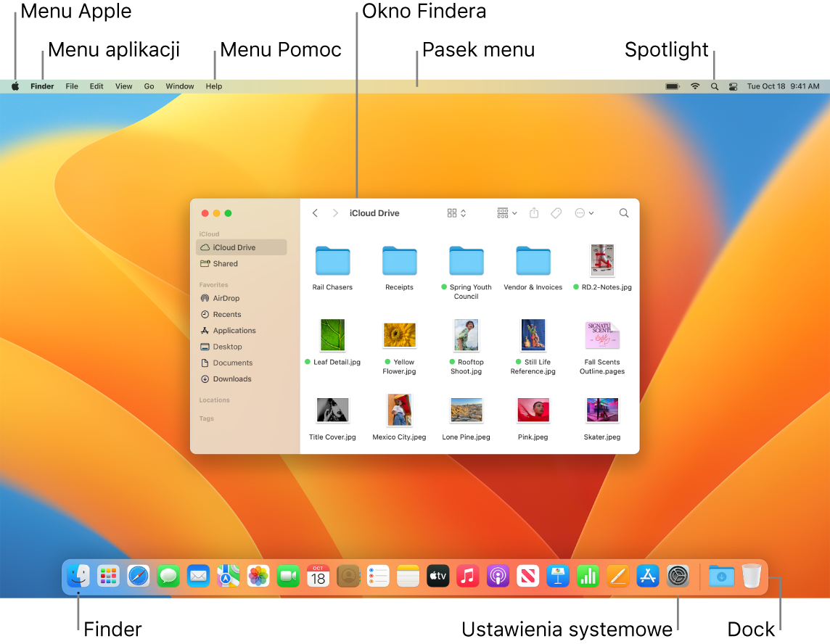Screen dimensions: 830x644
Task: Launch Safari from the Dock
Action: (138, 576)
